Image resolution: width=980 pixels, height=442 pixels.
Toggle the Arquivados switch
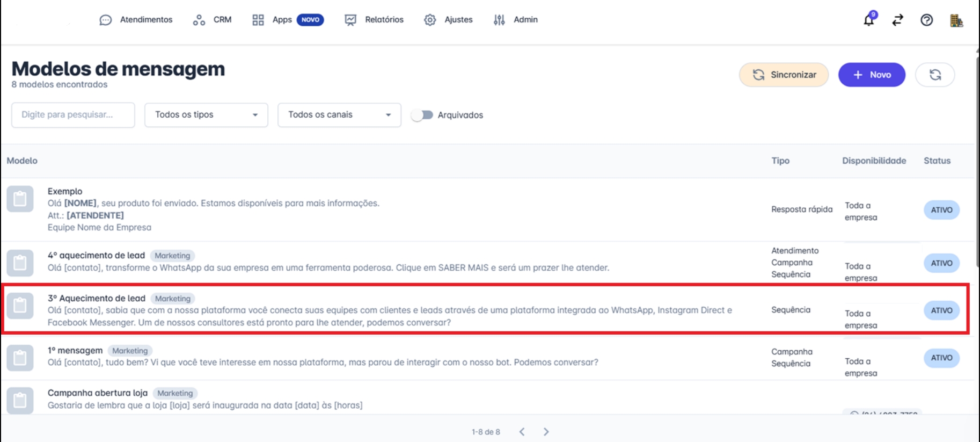(x=422, y=115)
